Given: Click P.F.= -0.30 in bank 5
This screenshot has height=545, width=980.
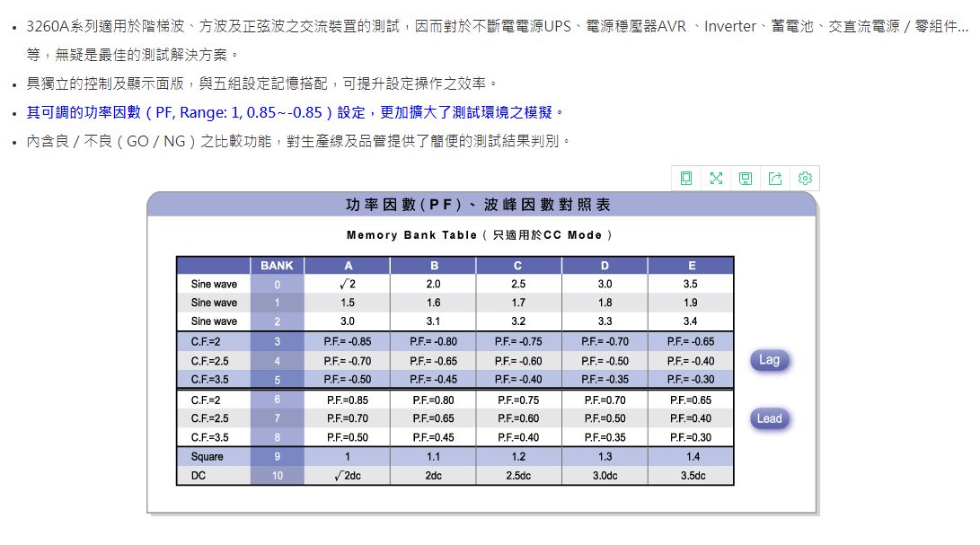Looking at the screenshot, I should [x=691, y=380].
